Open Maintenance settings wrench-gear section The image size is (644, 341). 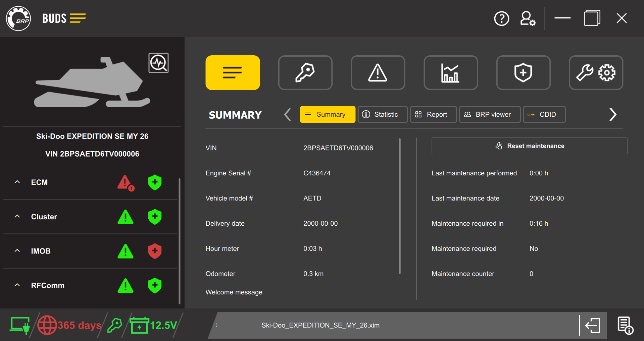tap(596, 72)
